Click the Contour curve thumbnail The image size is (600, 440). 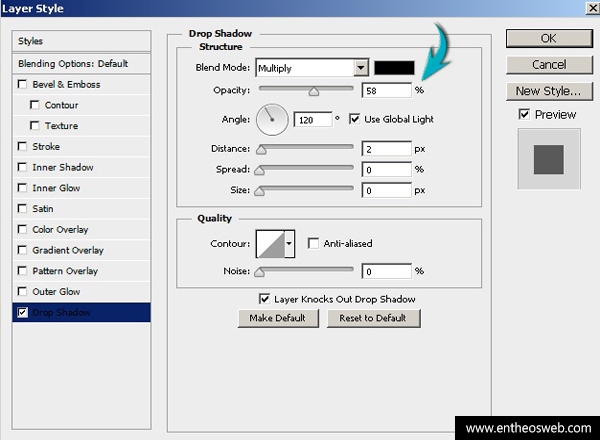pos(270,243)
